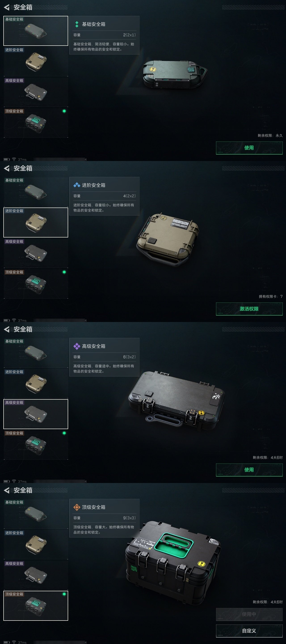This screenshot has height=644, width=286.
Task: Open the 自定义 customization button
Action: pos(249,631)
